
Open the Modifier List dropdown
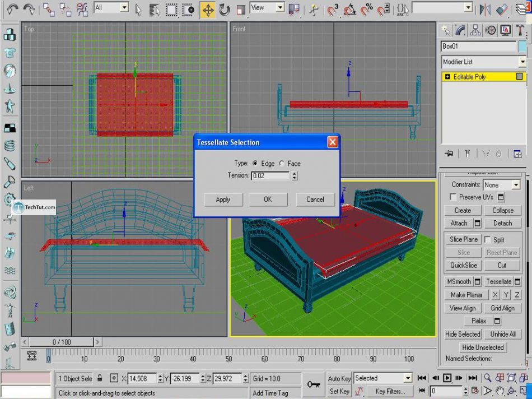point(484,62)
